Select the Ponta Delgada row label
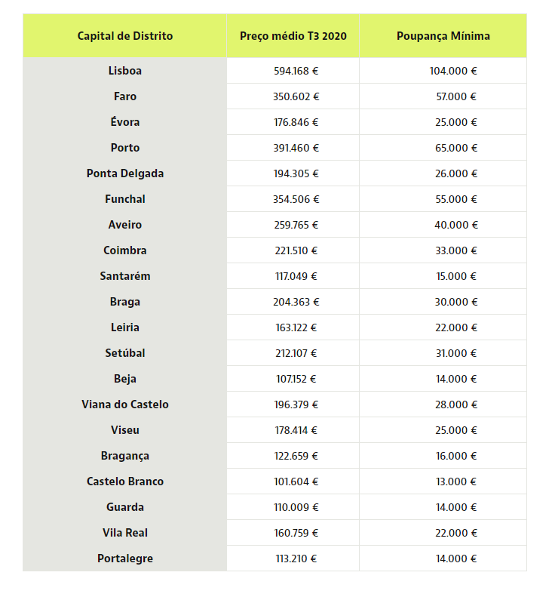Image resolution: width=552 pixels, height=593 pixels. (125, 174)
